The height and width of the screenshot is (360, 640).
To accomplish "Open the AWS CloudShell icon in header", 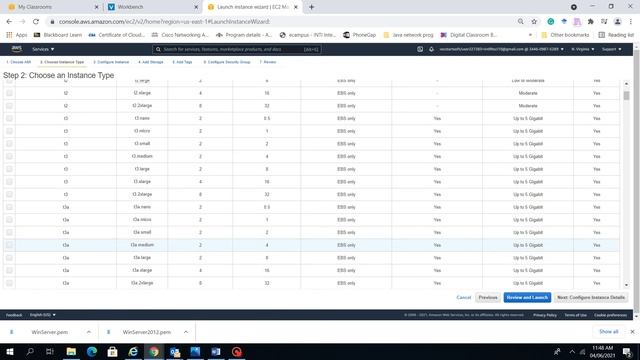I will click(x=420, y=49).
